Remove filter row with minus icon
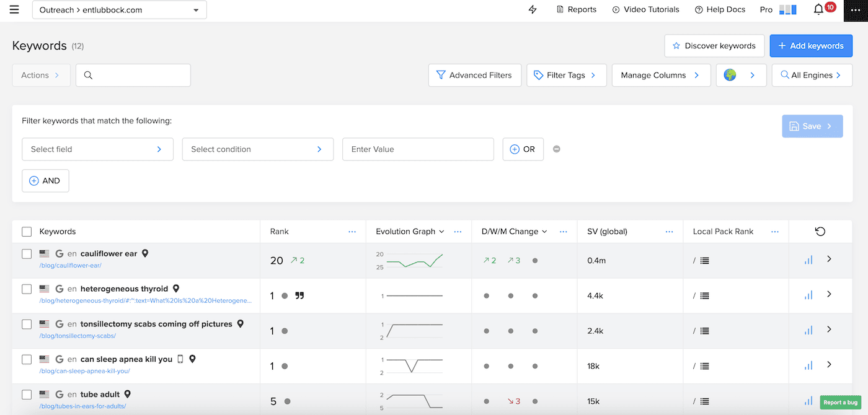 557,149
